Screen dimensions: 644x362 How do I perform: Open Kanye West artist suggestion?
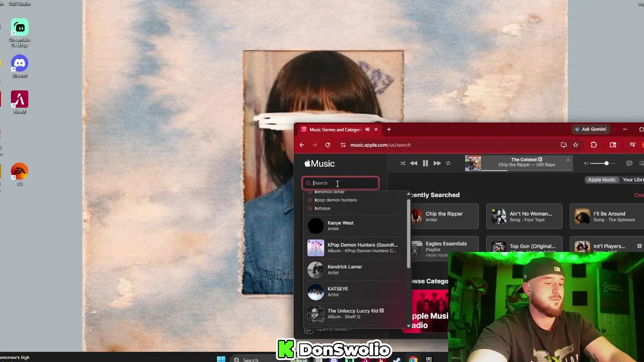coord(355,226)
